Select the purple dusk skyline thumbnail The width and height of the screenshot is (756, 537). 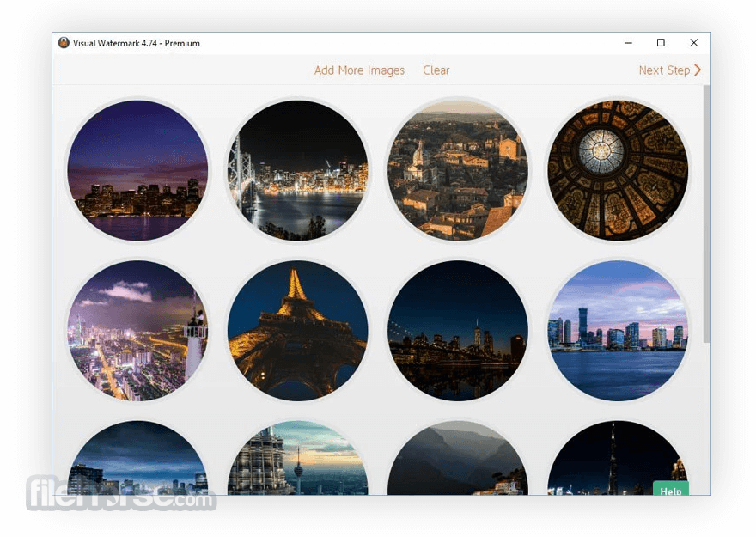tap(138, 170)
